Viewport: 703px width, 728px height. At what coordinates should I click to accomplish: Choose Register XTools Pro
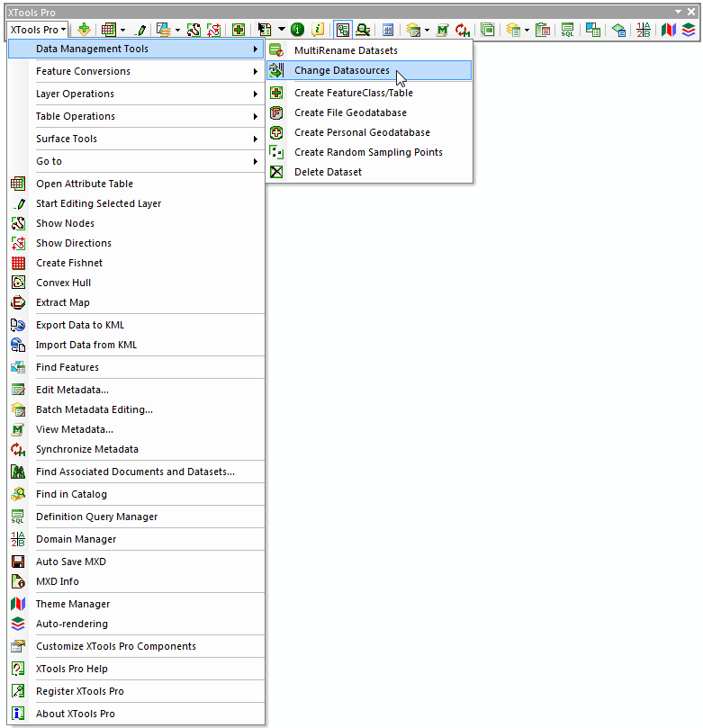pos(136,691)
